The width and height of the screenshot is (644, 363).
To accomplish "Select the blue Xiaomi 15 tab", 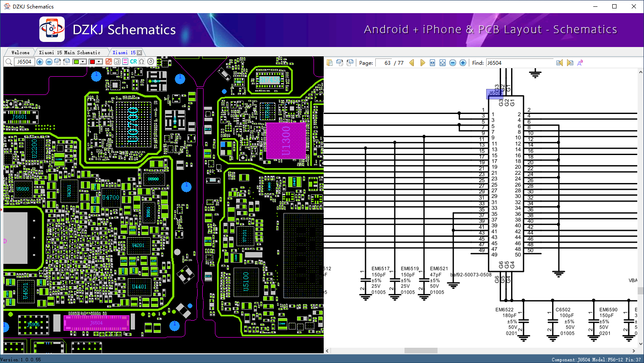I will tap(124, 53).
